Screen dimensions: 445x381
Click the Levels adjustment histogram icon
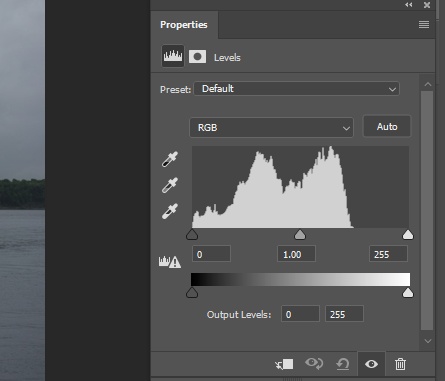[x=173, y=56]
